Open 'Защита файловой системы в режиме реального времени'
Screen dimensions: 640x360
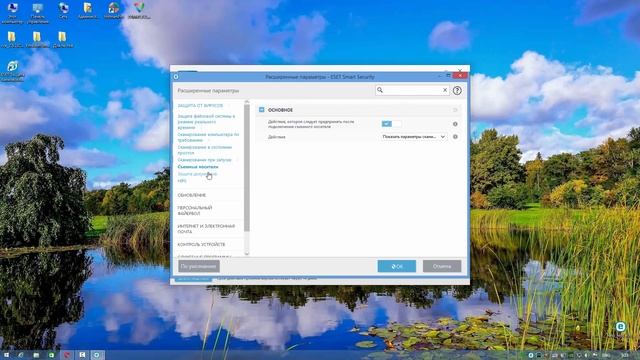pos(206,122)
